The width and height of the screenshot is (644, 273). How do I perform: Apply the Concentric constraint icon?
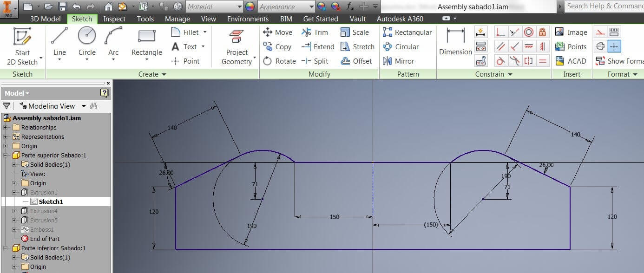point(528,32)
